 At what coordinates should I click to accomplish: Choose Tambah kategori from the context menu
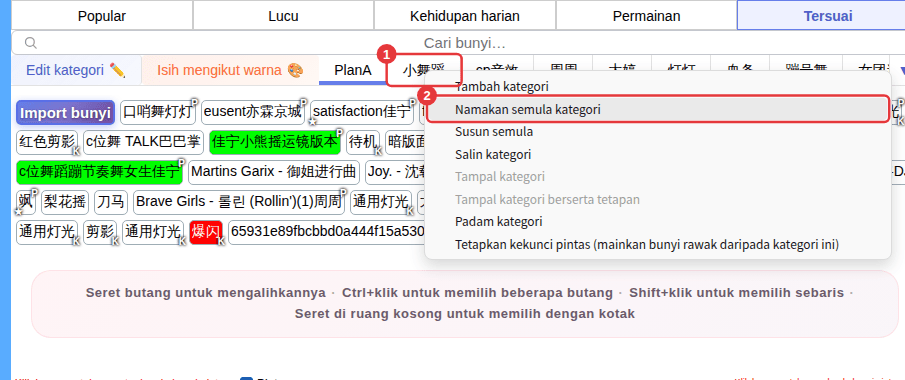tap(502, 87)
